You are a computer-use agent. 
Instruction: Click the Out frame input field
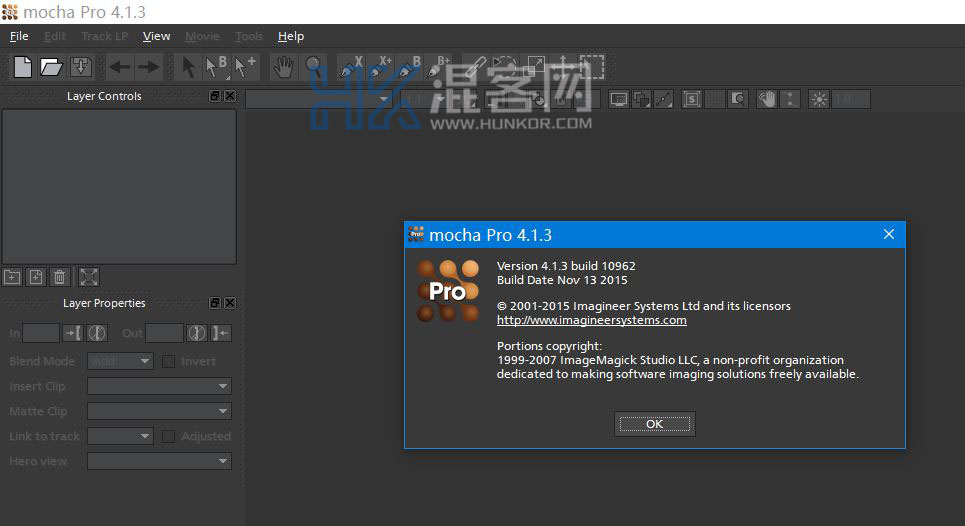[164, 333]
